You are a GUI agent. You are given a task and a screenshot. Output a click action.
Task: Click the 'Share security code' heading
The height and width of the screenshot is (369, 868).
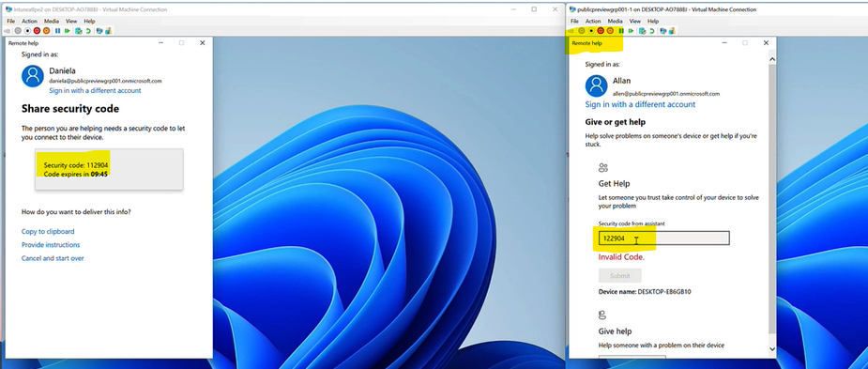point(70,109)
